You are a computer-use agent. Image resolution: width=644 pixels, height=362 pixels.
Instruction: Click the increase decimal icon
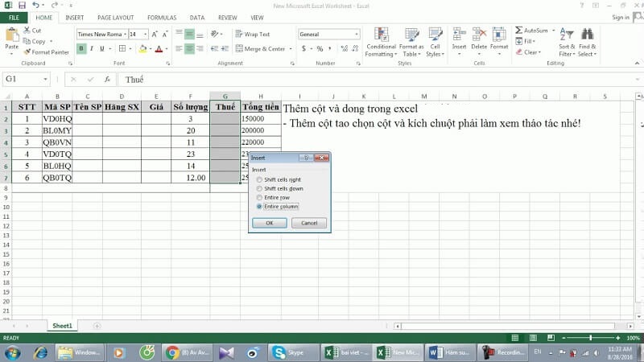pos(345,48)
